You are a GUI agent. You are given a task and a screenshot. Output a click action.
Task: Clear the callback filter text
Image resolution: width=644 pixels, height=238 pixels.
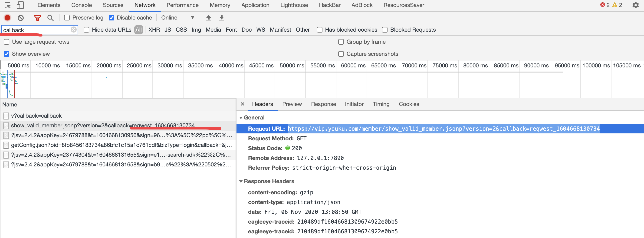coord(73,30)
